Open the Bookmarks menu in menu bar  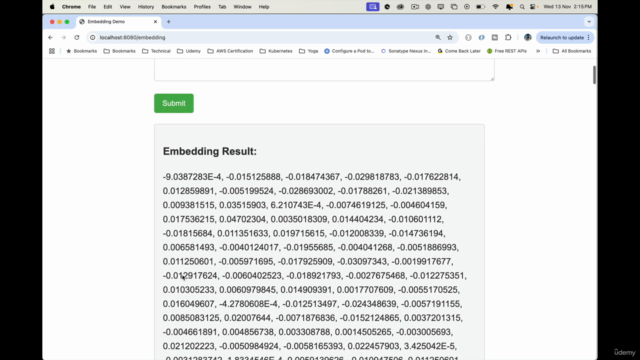click(174, 7)
